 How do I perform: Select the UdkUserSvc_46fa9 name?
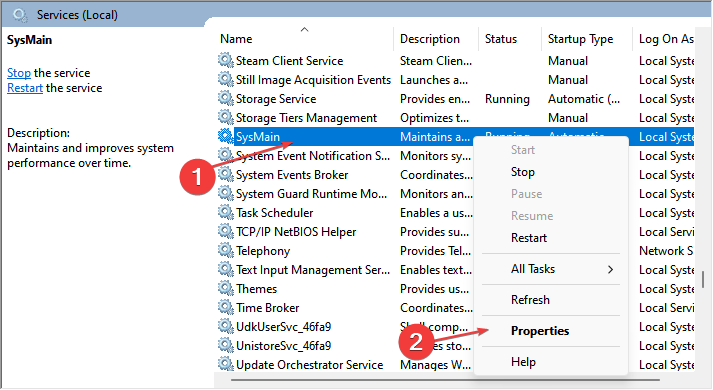point(283,327)
